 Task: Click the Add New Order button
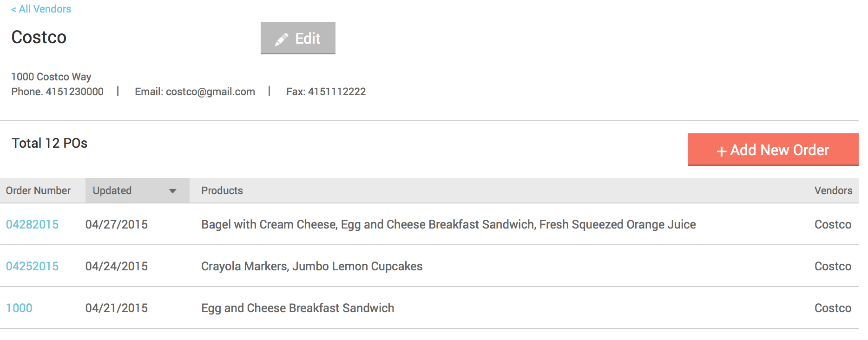pos(773,150)
